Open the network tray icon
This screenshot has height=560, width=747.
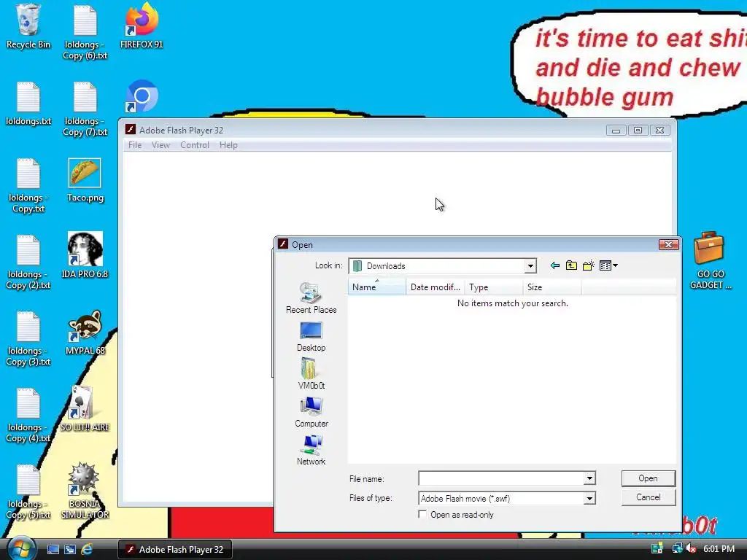click(x=676, y=548)
